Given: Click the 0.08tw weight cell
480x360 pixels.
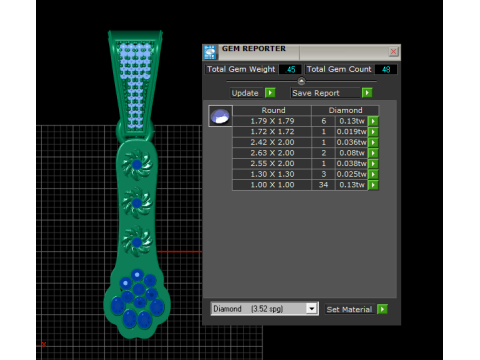Looking at the screenshot, I should click(351, 153).
